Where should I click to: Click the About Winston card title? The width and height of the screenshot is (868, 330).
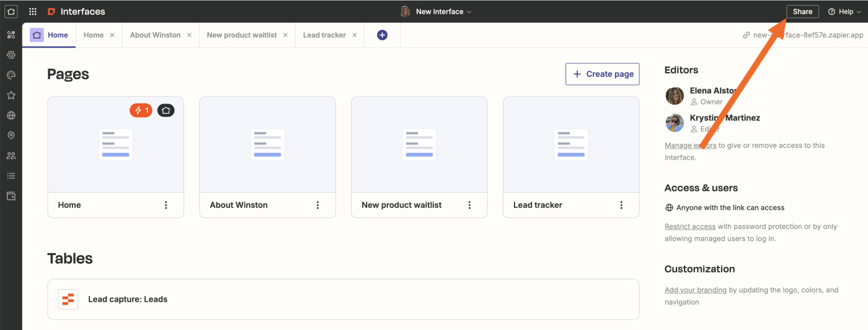[x=239, y=205]
